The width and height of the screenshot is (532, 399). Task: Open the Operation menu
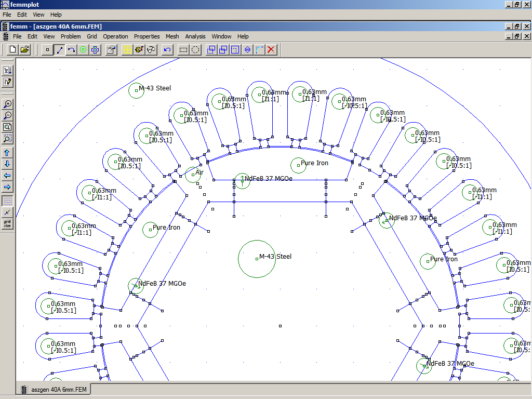pyautogui.click(x=115, y=36)
